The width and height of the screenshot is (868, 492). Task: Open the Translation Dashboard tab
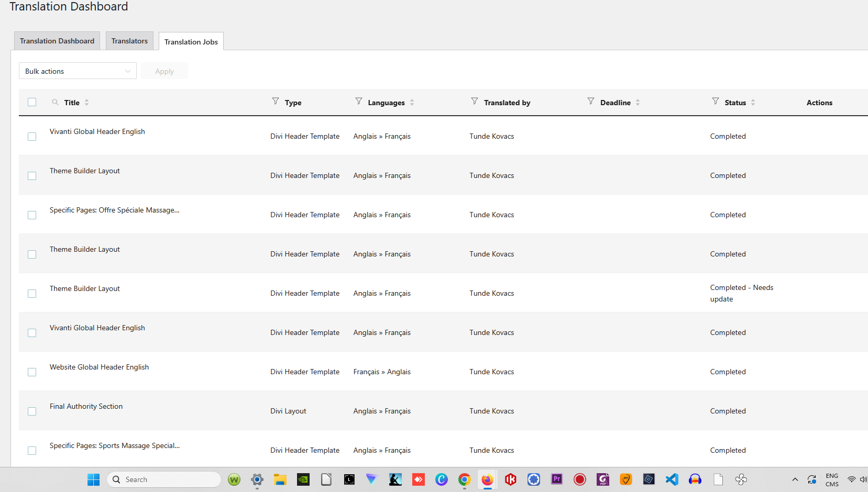(x=57, y=41)
